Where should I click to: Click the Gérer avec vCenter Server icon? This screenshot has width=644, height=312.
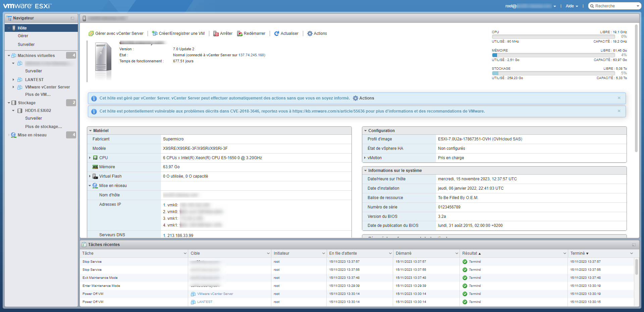[91, 34]
